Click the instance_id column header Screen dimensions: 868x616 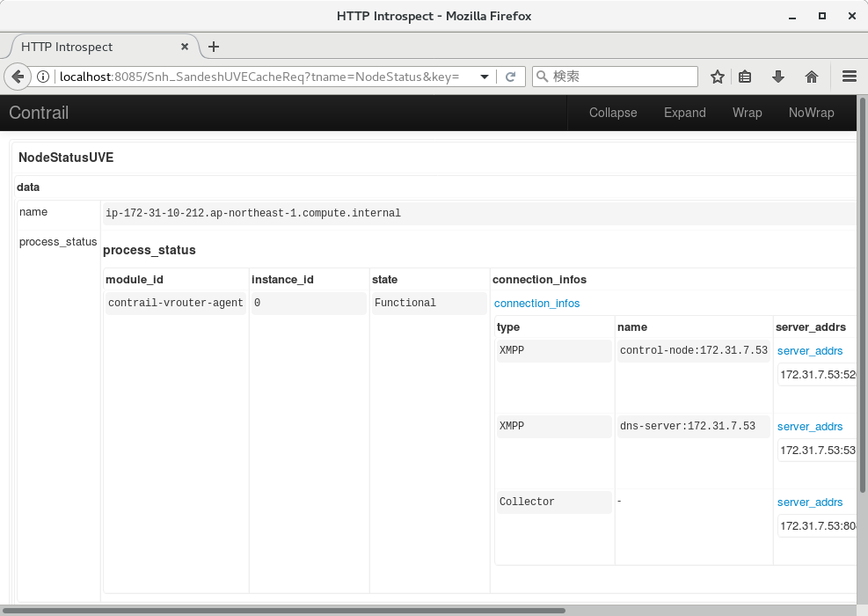pyautogui.click(x=282, y=280)
